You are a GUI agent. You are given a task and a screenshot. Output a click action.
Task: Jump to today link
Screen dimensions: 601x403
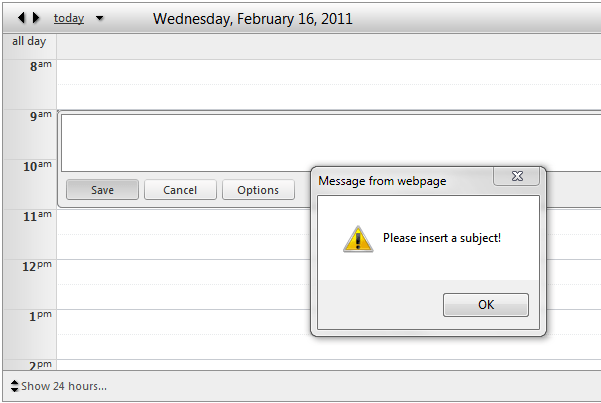69,18
